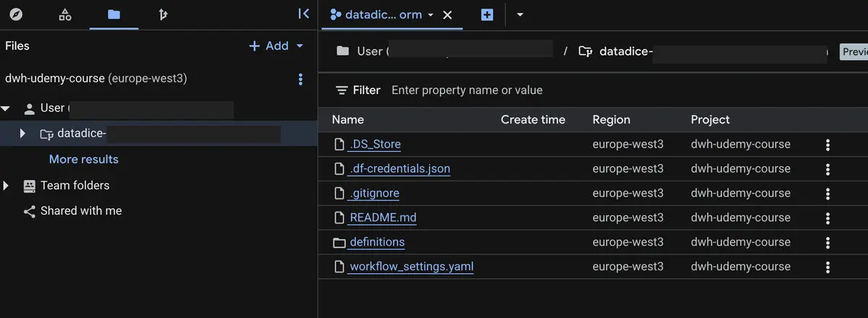The width and height of the screenshot is (868, 318).
Task: Click the Files panel heading
Action: pos(17,46)
